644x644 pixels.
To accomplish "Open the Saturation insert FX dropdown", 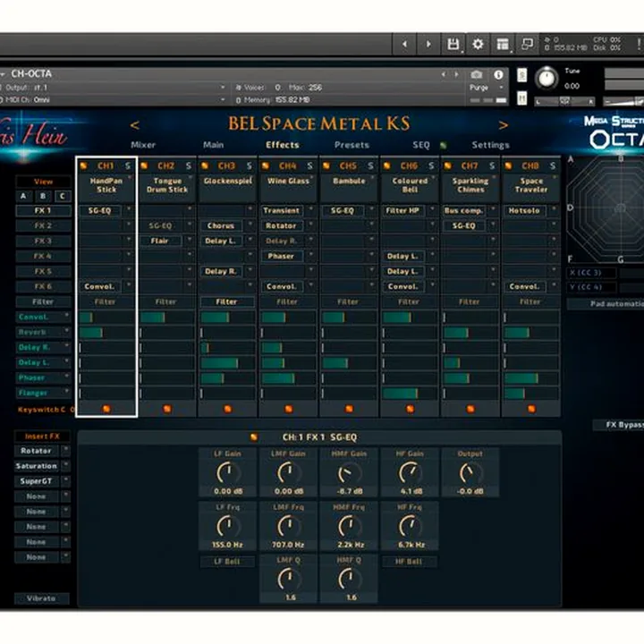I will point(65,466).
